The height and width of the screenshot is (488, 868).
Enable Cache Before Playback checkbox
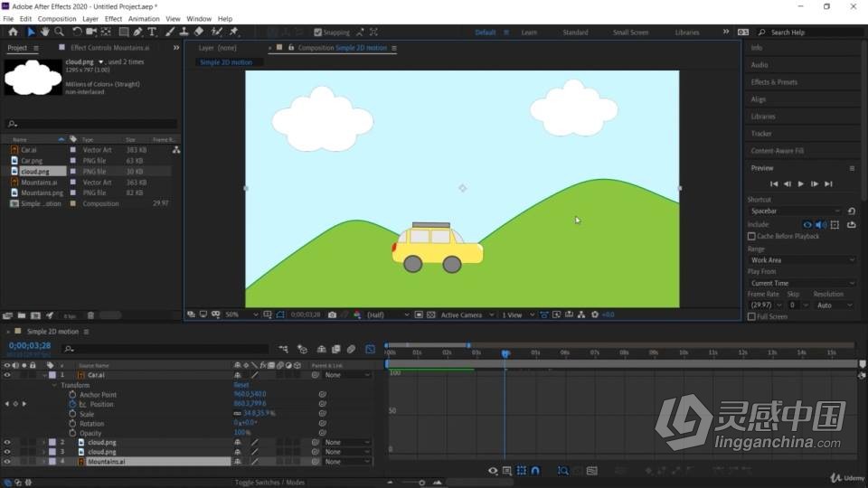pyautogui.click(x=751, y=236)
